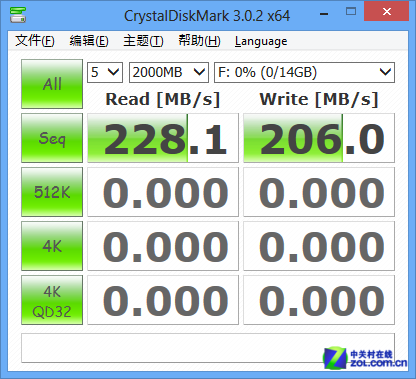Open the 帮助(H) menu

click(199, 41)
